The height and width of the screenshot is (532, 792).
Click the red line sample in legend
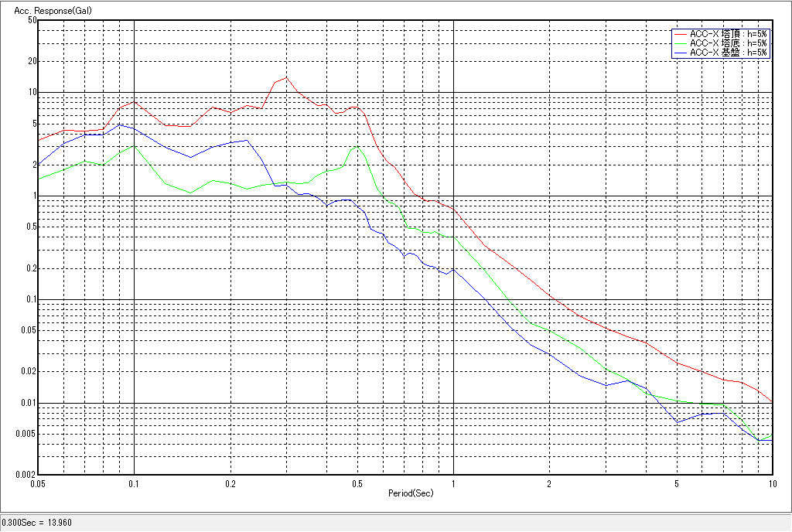(681, 34)
